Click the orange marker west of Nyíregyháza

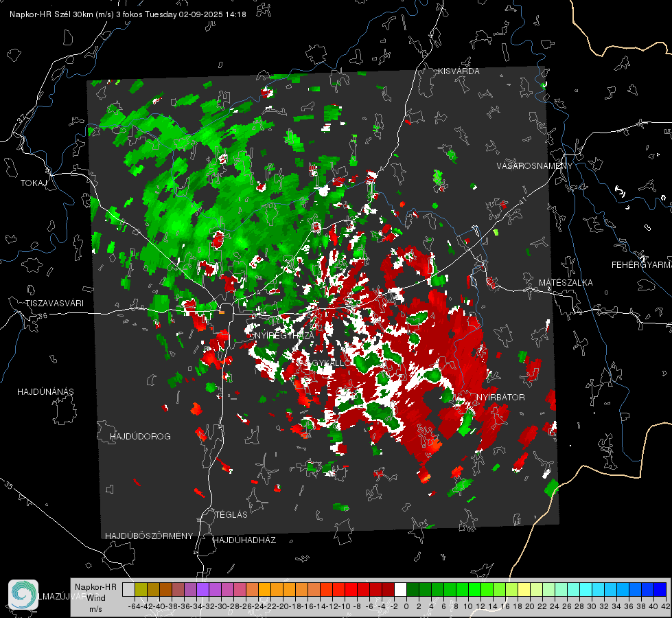tap(222, 312)
